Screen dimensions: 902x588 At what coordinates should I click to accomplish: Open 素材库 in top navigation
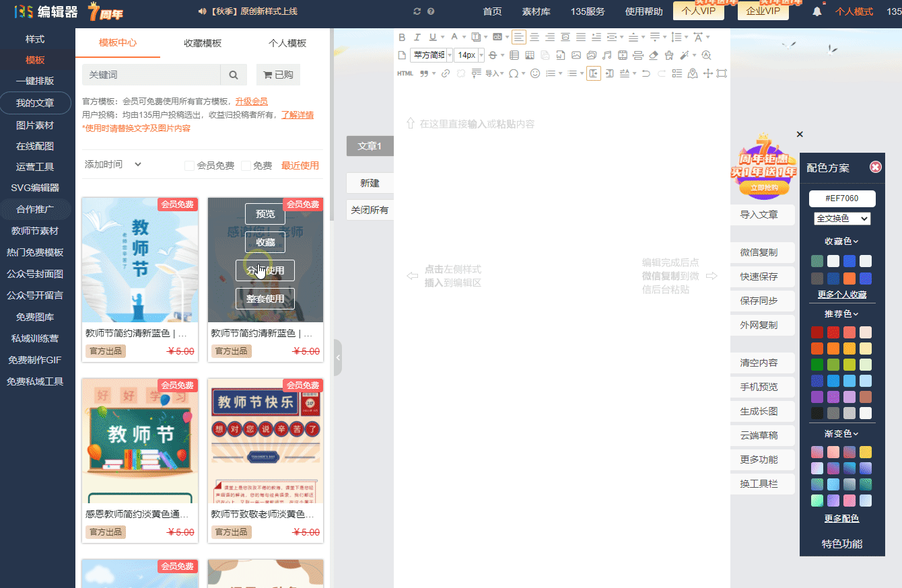pos(536,11)
